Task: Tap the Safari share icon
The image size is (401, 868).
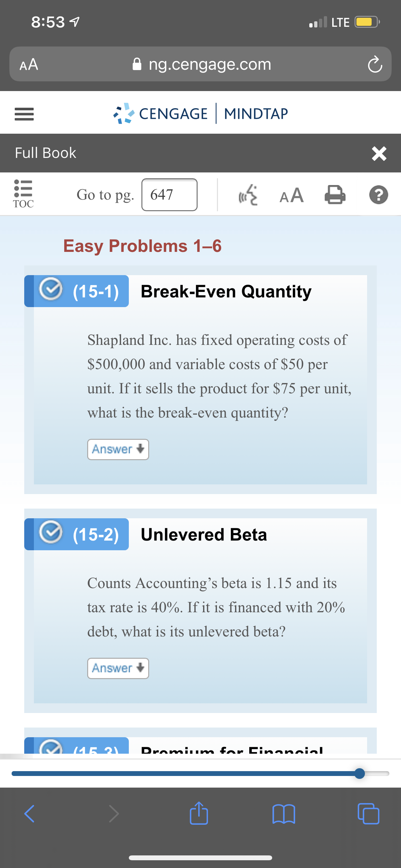Action: pos(199,813)
